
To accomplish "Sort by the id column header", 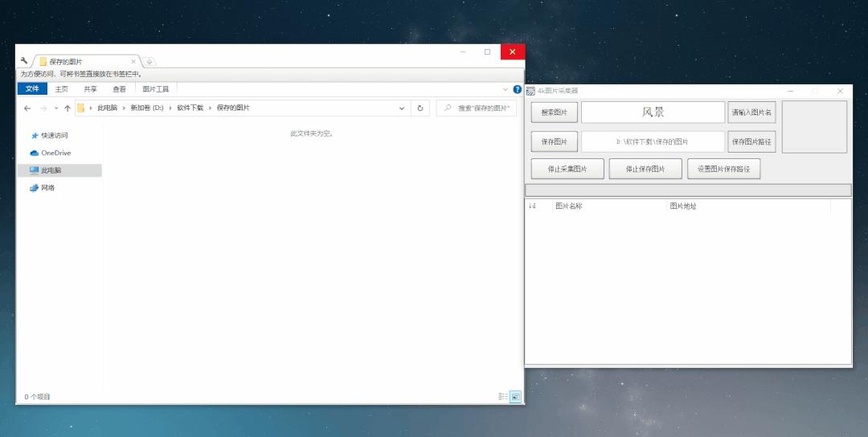I will pos(538,206).
